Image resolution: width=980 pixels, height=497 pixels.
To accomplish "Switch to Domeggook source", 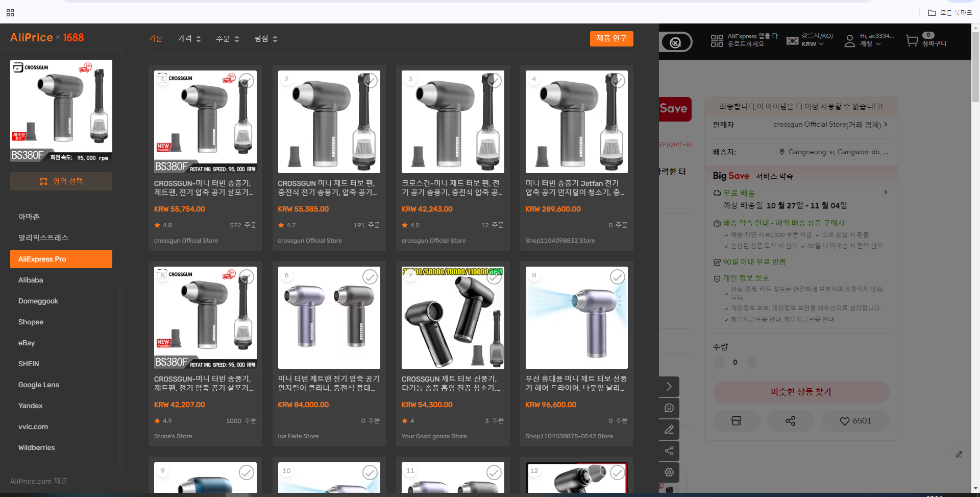I will point(61,301).
